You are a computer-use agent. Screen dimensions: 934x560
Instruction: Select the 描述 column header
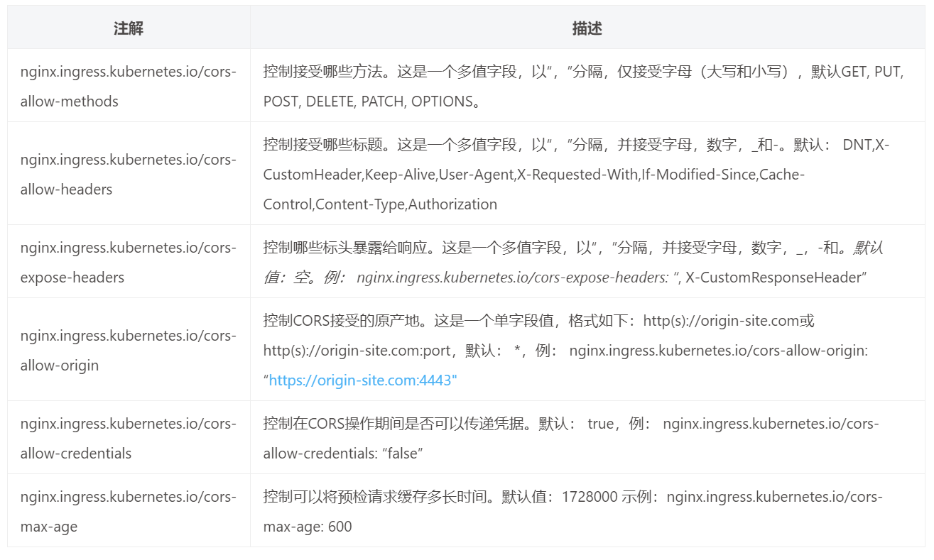pos(587,28)
